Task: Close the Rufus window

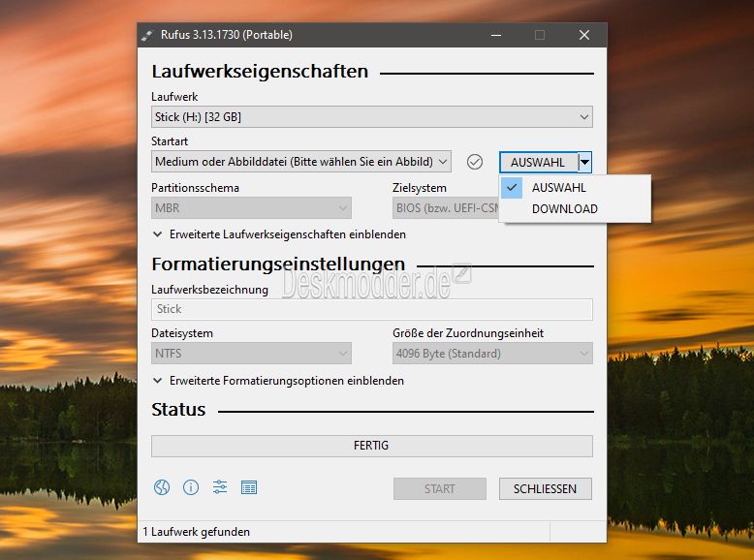Action: click(584, 35)
